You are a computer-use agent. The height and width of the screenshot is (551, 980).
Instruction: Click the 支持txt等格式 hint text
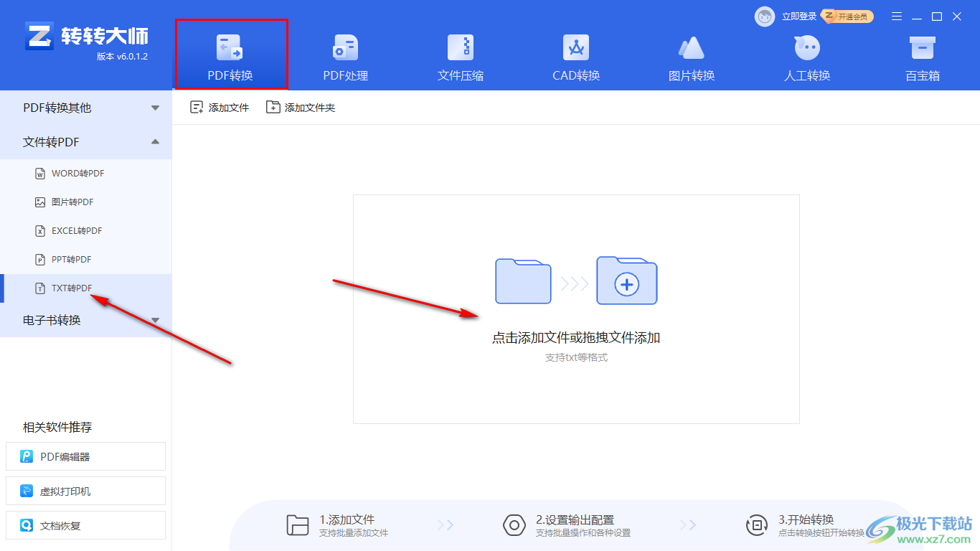576,357
